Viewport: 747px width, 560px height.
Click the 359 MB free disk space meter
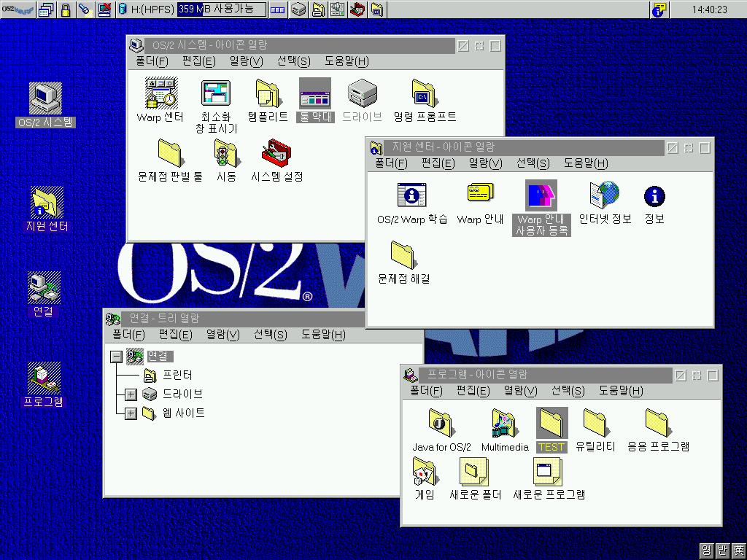[222, 9]
